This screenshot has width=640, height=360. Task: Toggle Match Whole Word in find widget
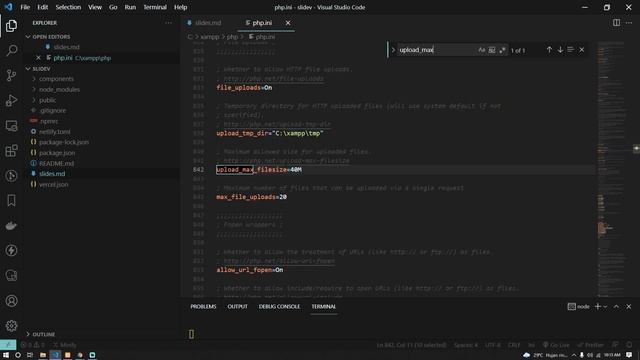coord(492,50)
